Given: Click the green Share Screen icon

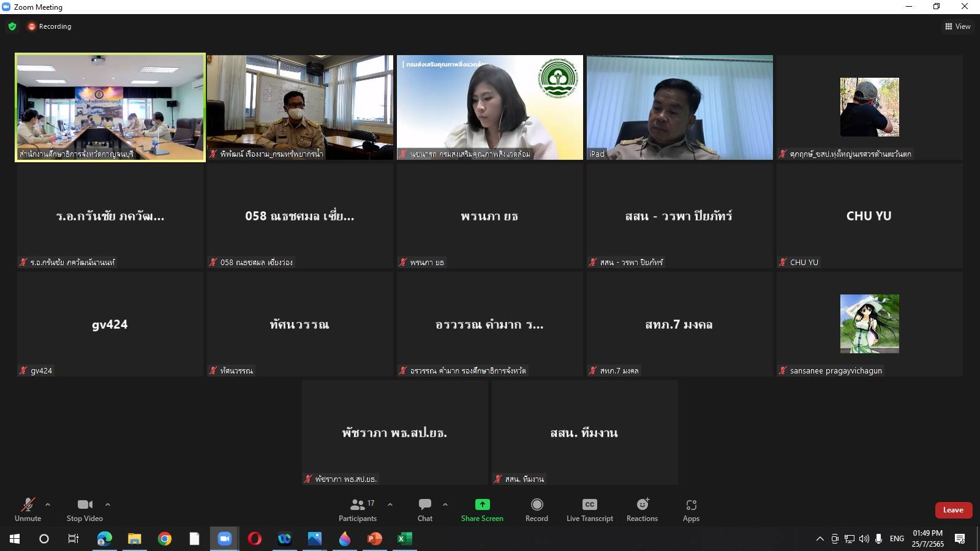Looking at the screenshot, I should pos(482,504).
